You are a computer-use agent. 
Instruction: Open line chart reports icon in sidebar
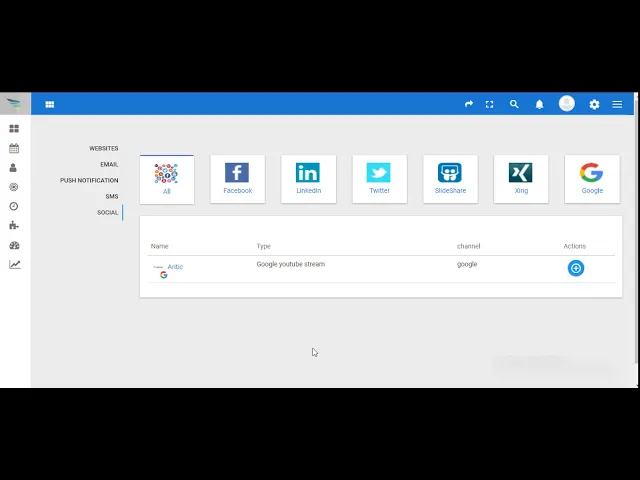click(15, 264)
